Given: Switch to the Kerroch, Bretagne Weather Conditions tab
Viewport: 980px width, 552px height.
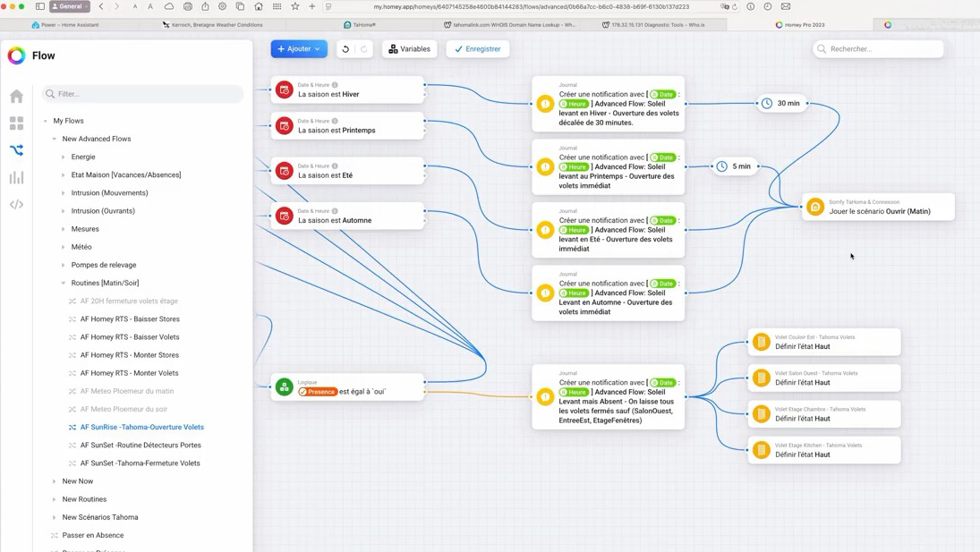Looking at the screenshot, I should click(x=212, y=25).
